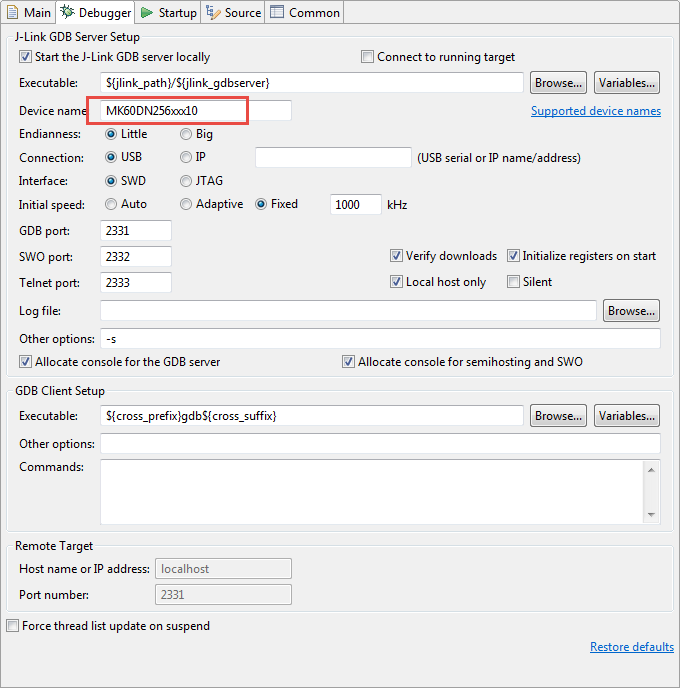The image size is (680, 688).
Task: Choose IP connection radio option
Action: (187, 158)
